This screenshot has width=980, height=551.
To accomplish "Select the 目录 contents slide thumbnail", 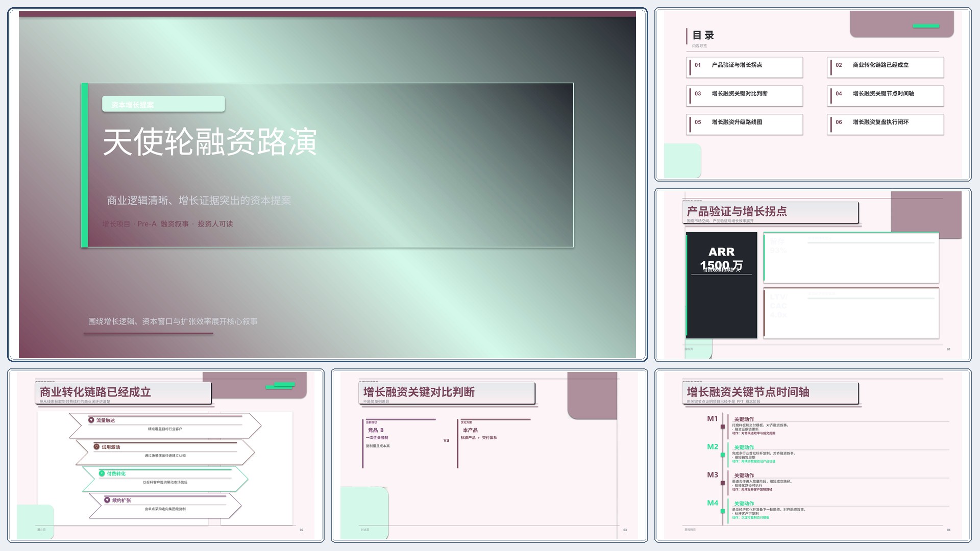I will point(813,94).
